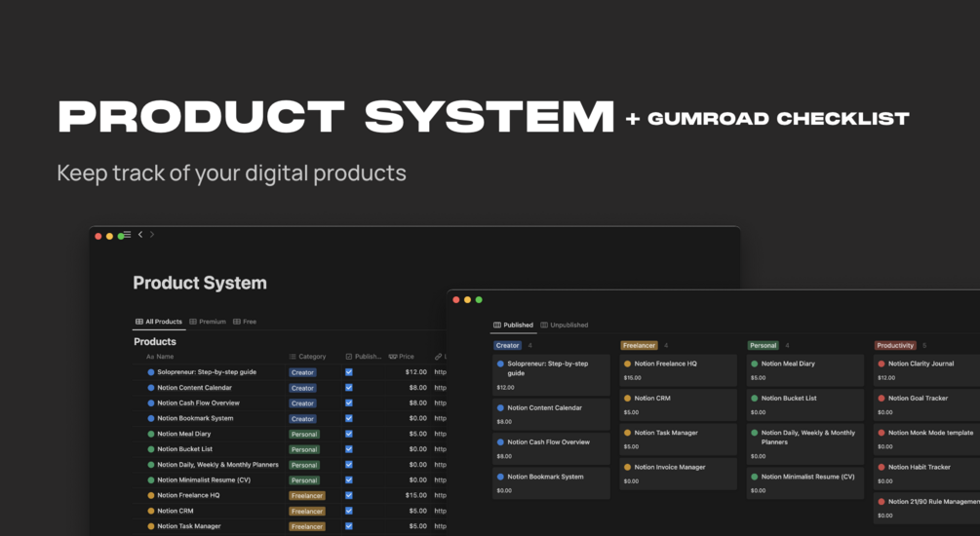Click the Category column header
Viewport: 980px width, 536px height.
click(307, 357)
